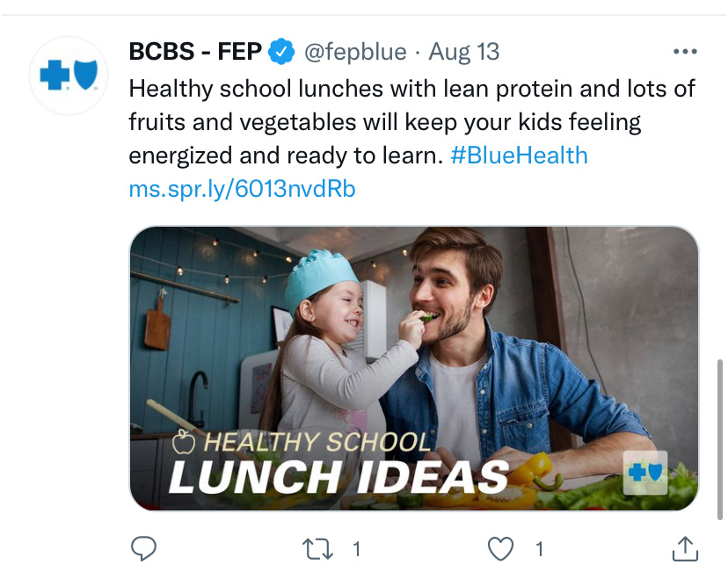Follow the ms.spr.ly/6013nvdRb link
The height and width of the screenshot is (579, 728).
pyautogui.click(x=242, y=189)
